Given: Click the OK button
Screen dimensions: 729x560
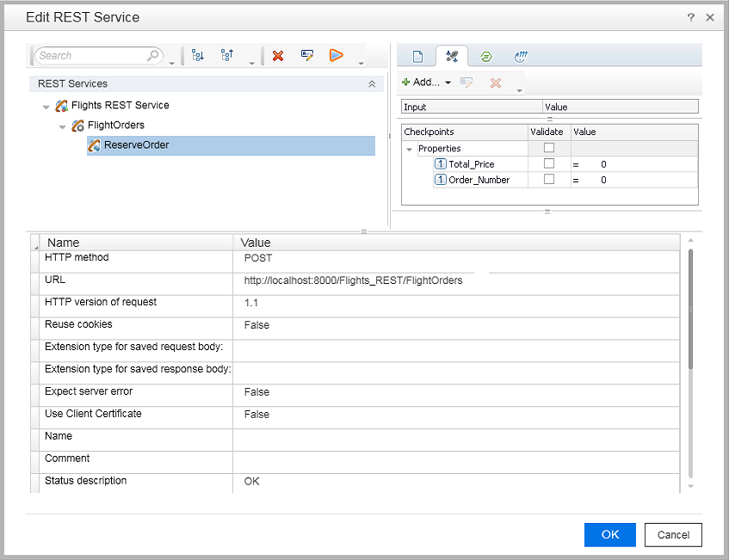Looking at the screenshot, I should tap(609, 534).
